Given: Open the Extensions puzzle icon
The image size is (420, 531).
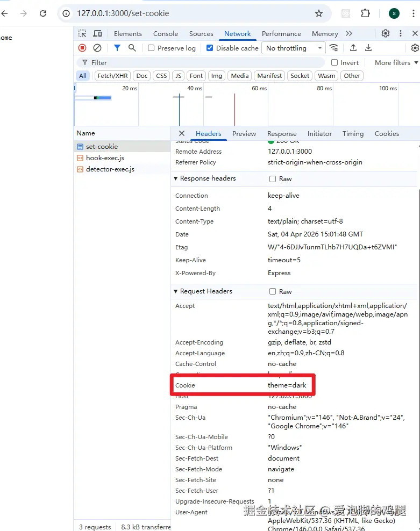Looking at the screenshot, I should tap(366, 13).
